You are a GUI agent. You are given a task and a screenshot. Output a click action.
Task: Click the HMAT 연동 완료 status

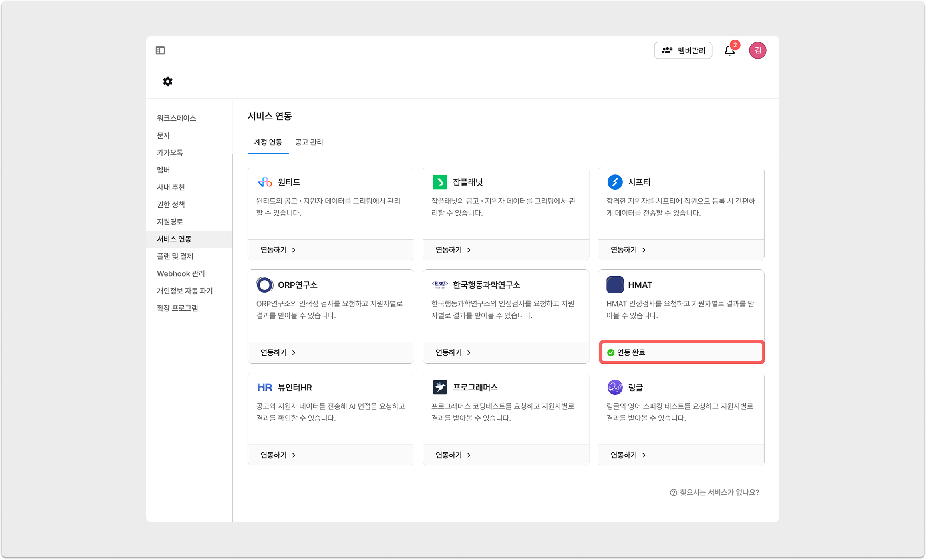pos(630,352)
